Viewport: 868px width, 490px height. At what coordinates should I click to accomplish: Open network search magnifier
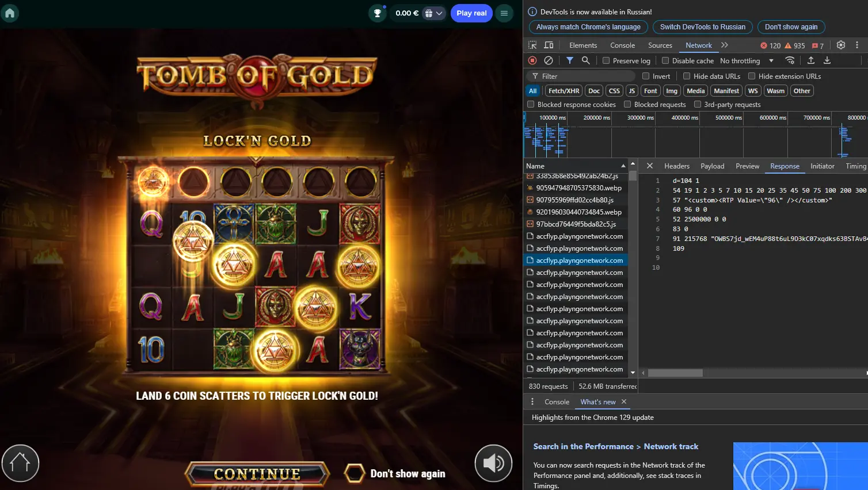point(585,60)
